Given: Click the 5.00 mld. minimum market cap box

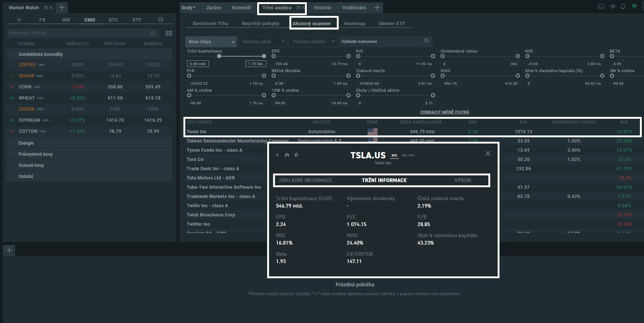Looking at the screenshot, I should [x=198, y=64].
